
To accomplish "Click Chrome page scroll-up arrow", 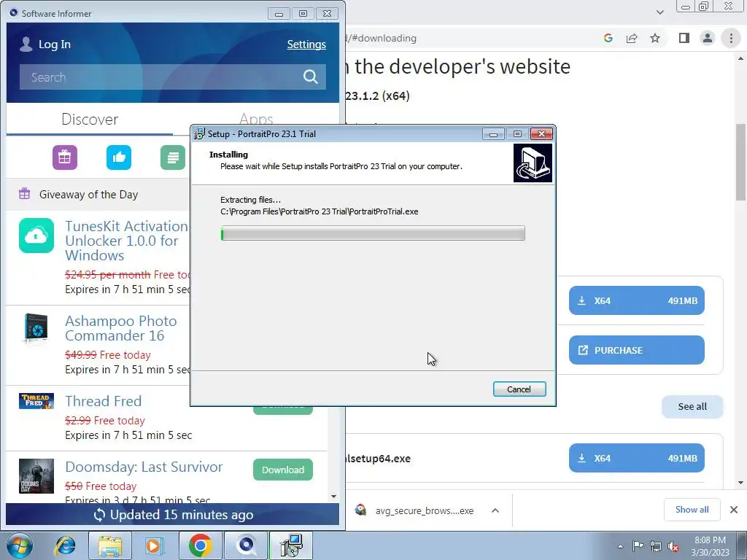I will click(x=740, y=58).
